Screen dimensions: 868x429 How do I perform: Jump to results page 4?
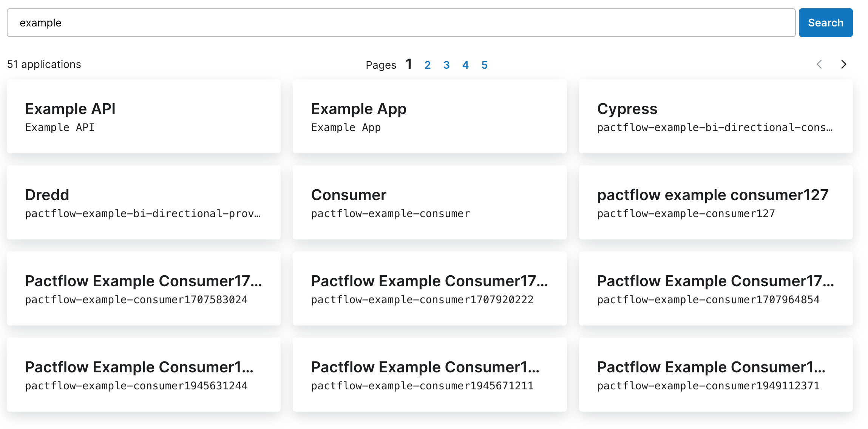(465, 65)
